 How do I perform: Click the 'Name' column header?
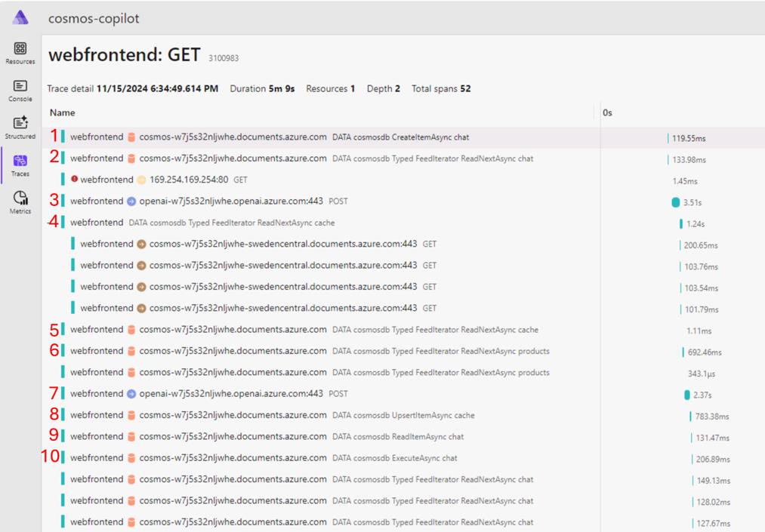(63, 112)
